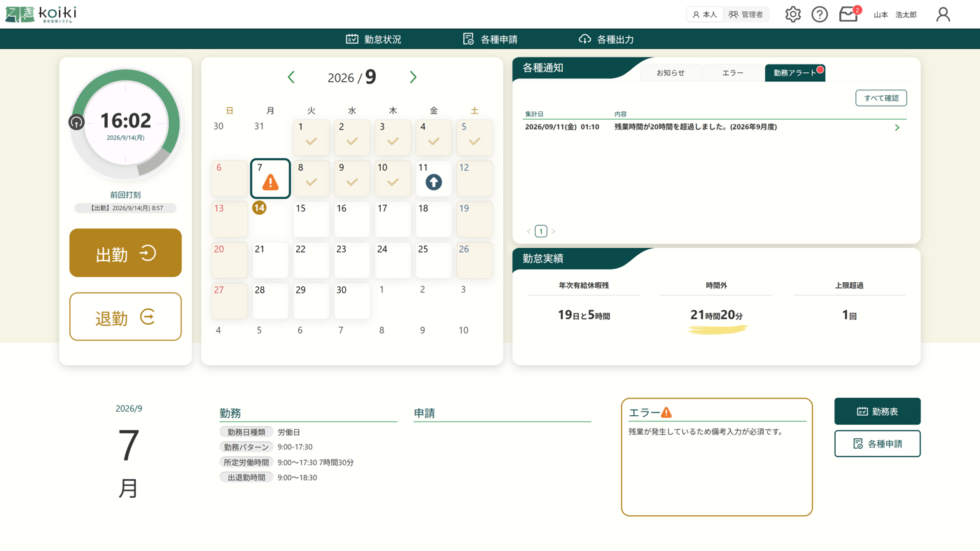Expand the overtime alert row chevron

(x=897, y=127)
